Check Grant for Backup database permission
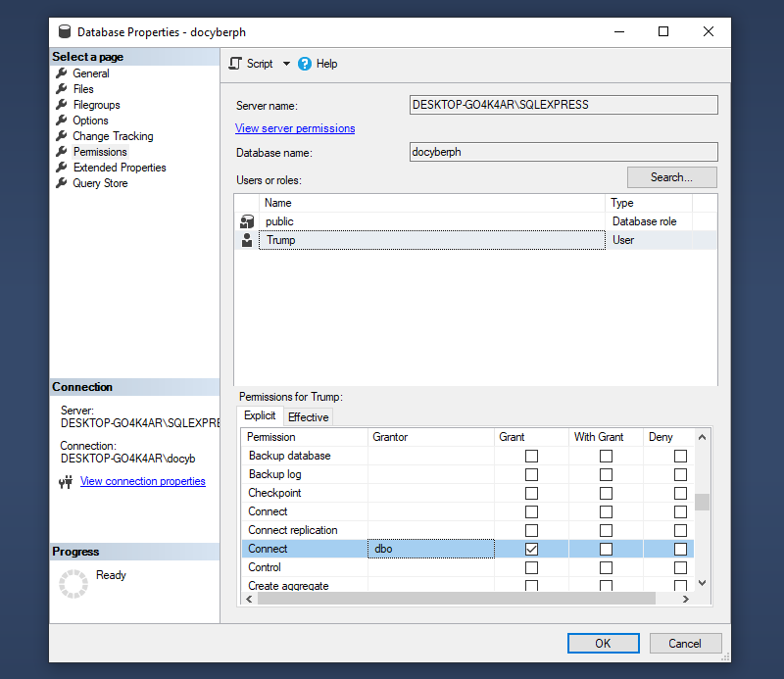 coord(531,456)
